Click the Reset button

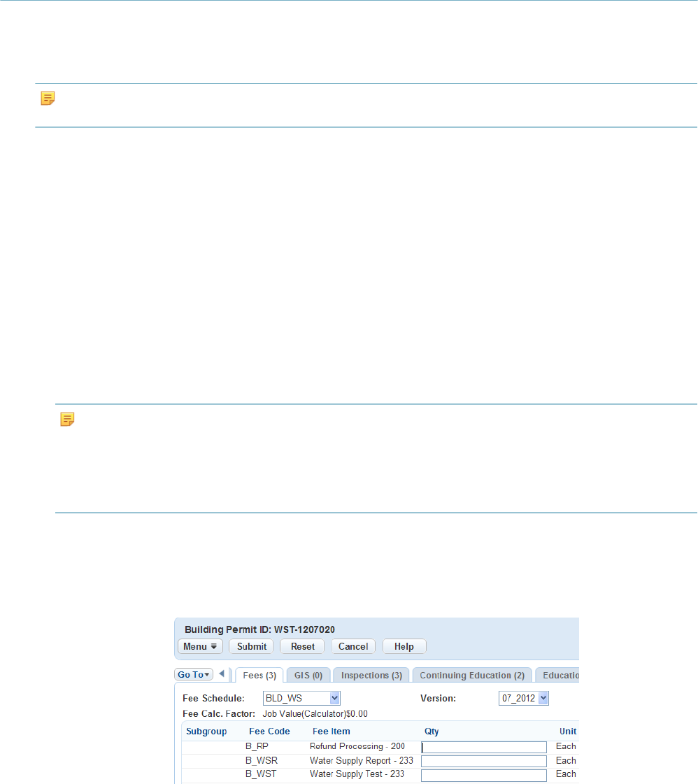coord(303,646)
